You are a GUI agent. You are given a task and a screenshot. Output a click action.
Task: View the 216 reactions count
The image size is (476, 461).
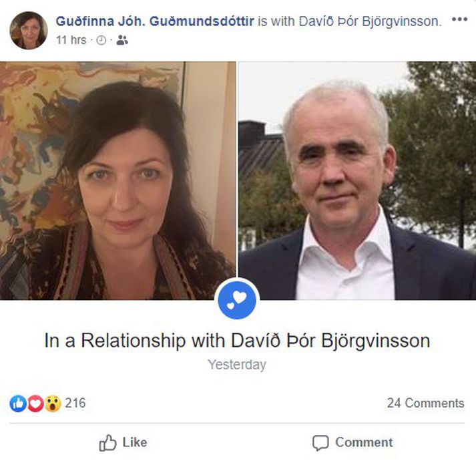pyautogui.click(x=75, y=404)
